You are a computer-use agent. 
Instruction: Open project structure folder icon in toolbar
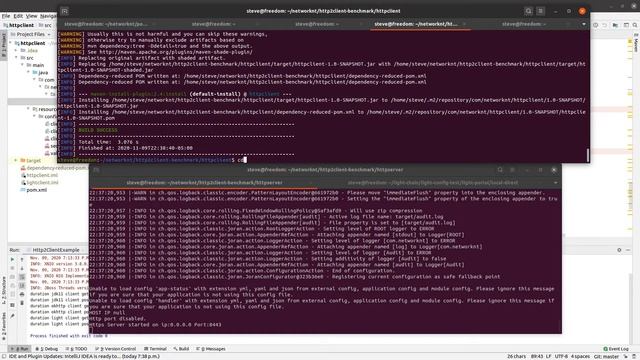coord(615,25)
